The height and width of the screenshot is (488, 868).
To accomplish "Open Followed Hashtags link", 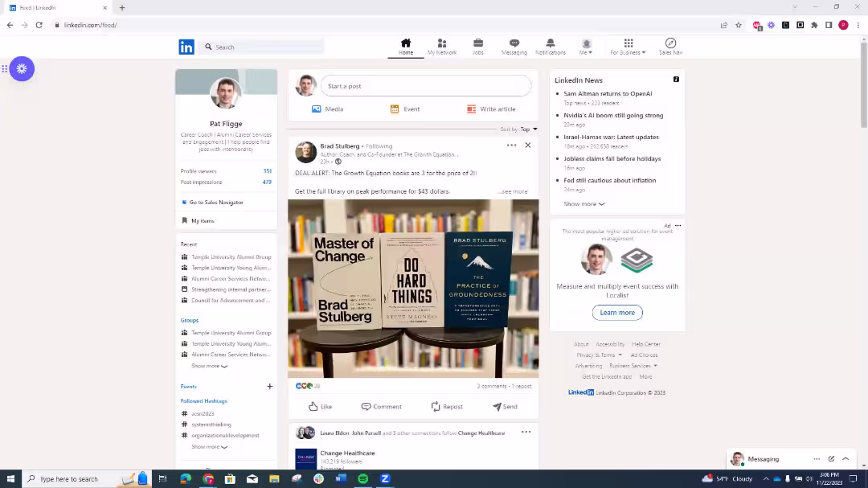I will pos(203,401).
